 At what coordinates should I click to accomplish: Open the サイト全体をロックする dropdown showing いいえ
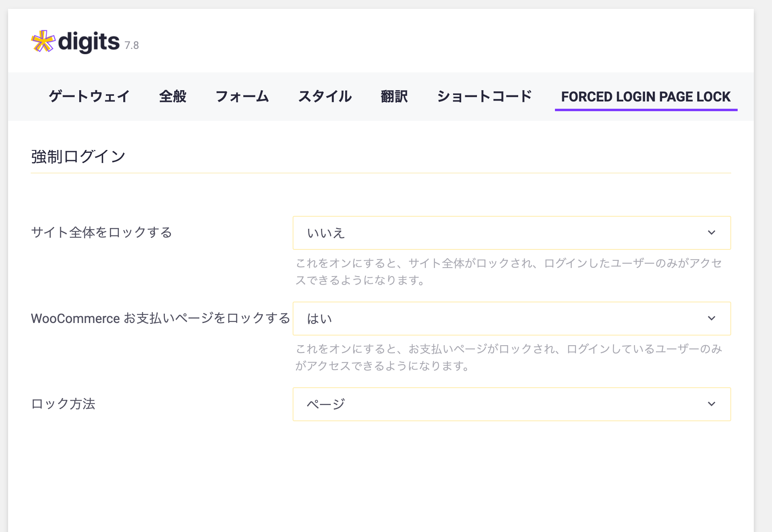[x=512, y=233]
